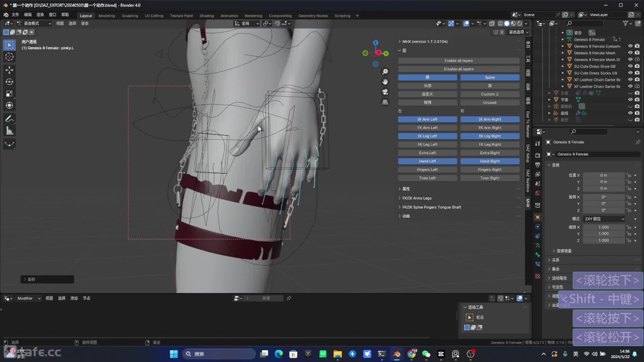The width and height of the screenshot is (644, 362).
Task: Switch to the Modeling workspace tab
Action: tap(107, 16)
